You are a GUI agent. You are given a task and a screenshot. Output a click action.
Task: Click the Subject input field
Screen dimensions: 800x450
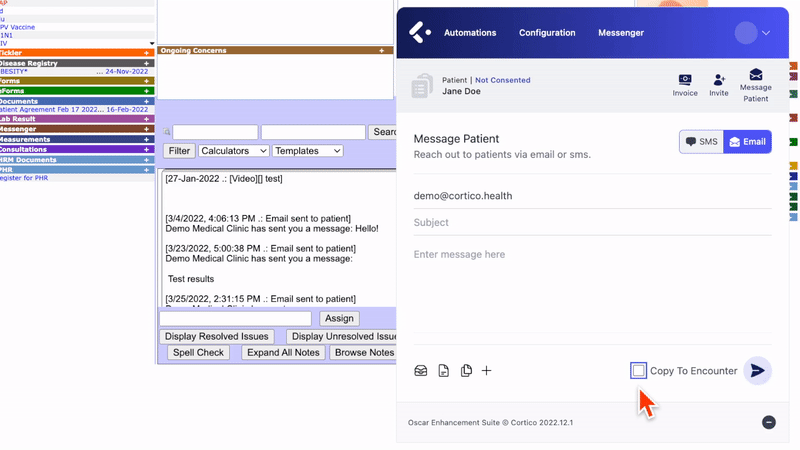pyautogui.click(x=592, y=222)
